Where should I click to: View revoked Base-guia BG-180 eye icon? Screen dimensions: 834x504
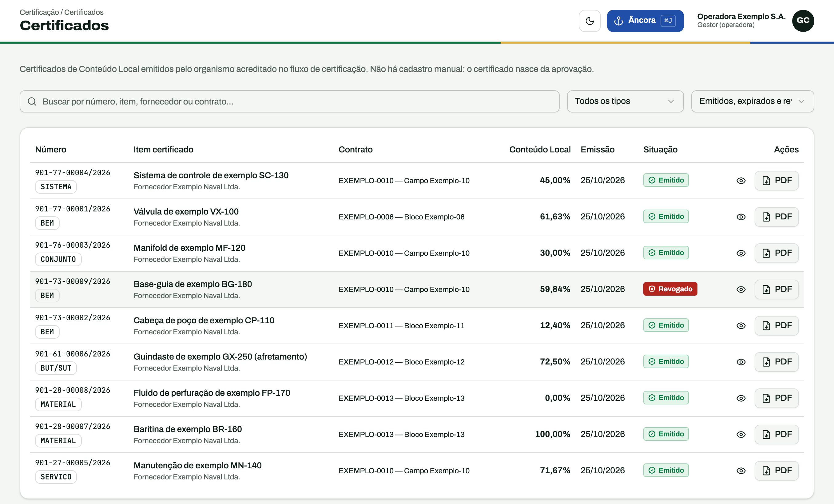[741, 289]
